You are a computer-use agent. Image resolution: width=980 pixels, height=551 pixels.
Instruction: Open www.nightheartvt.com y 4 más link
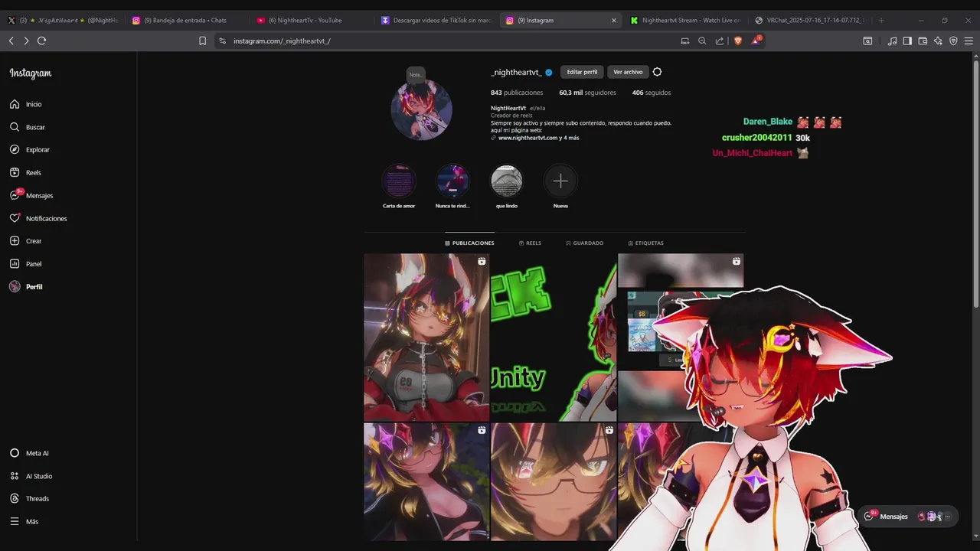pyautogui.click(x=535, y=138)
